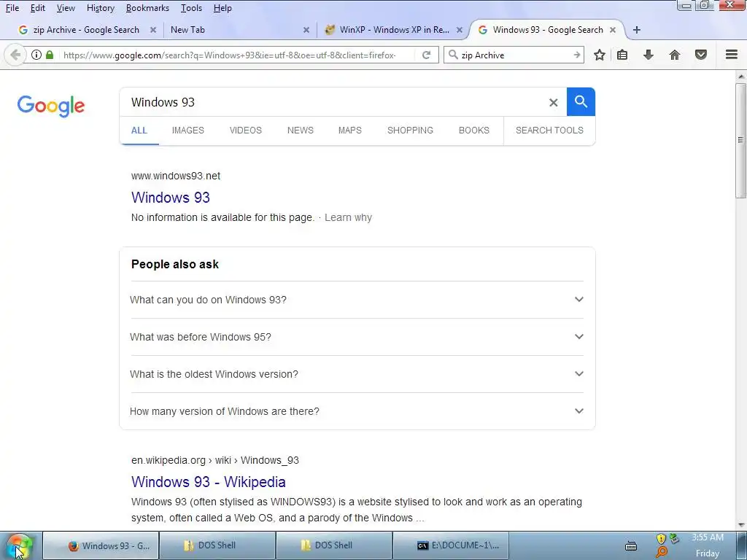Click the Google logo
Viewport: 747px width, 560px height.
pos(51,106)
